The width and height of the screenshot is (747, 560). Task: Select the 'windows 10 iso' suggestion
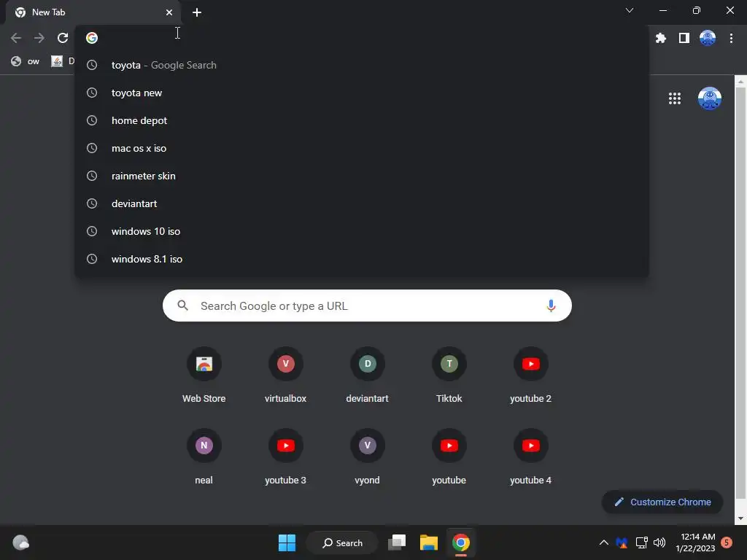click(x=362, y=231)
